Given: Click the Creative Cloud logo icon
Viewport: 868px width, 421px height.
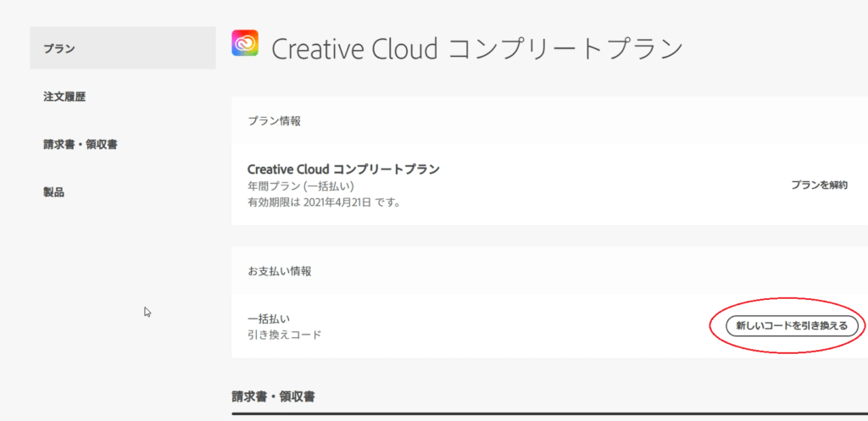Looking at the screenshot, I should [245, 42].
